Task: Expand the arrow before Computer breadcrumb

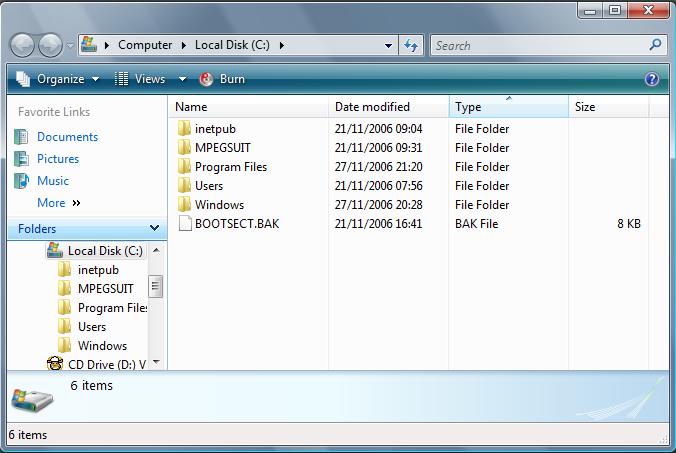Action: coord(107,45)
